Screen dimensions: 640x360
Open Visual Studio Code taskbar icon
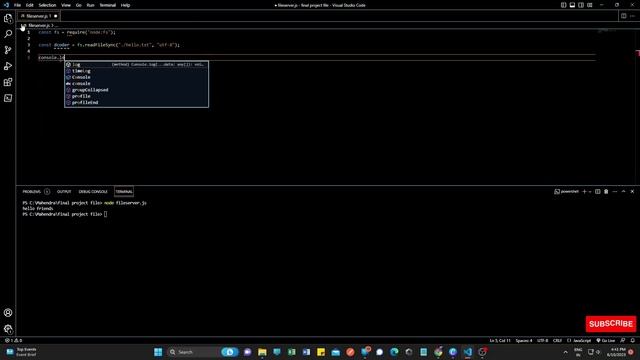point(467,352)
